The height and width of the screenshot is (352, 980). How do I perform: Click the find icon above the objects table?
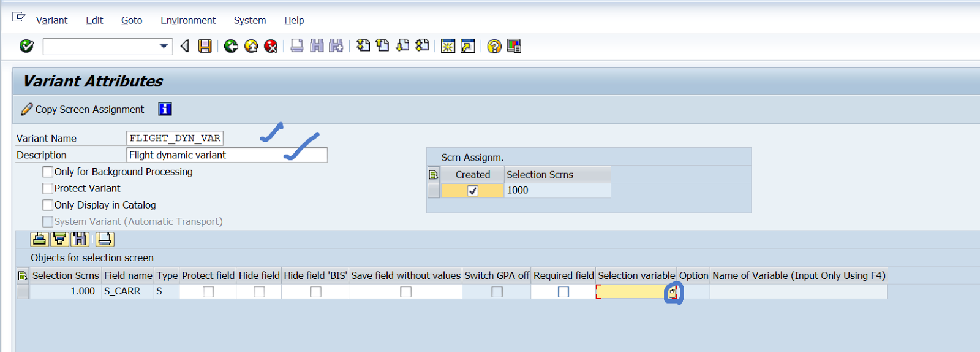pyautogui.click(x=80, y=239)
